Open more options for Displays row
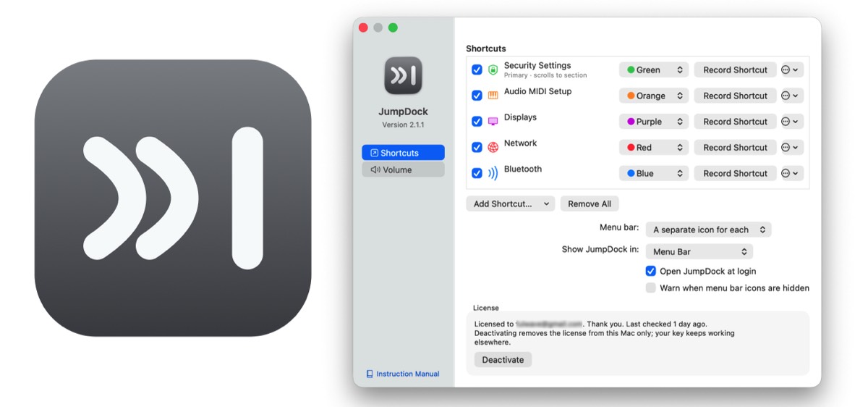 tap(792, 122)
